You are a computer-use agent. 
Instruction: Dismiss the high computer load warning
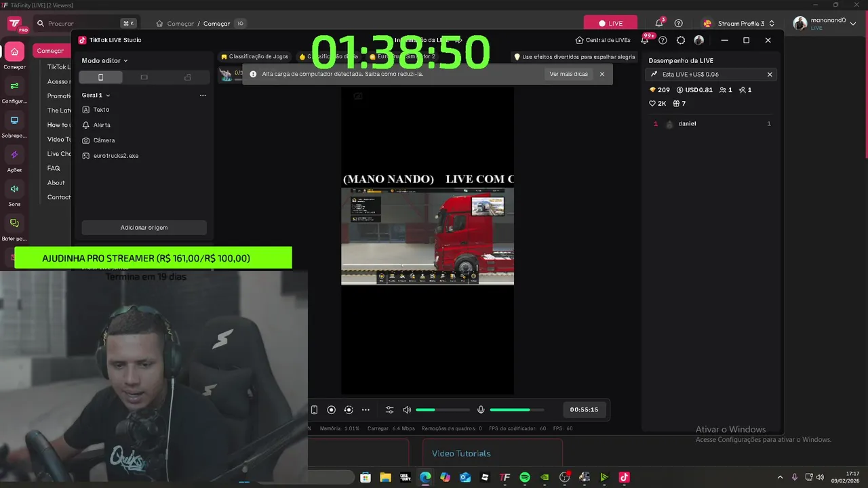pyautogui.click(x=601, y=74)
